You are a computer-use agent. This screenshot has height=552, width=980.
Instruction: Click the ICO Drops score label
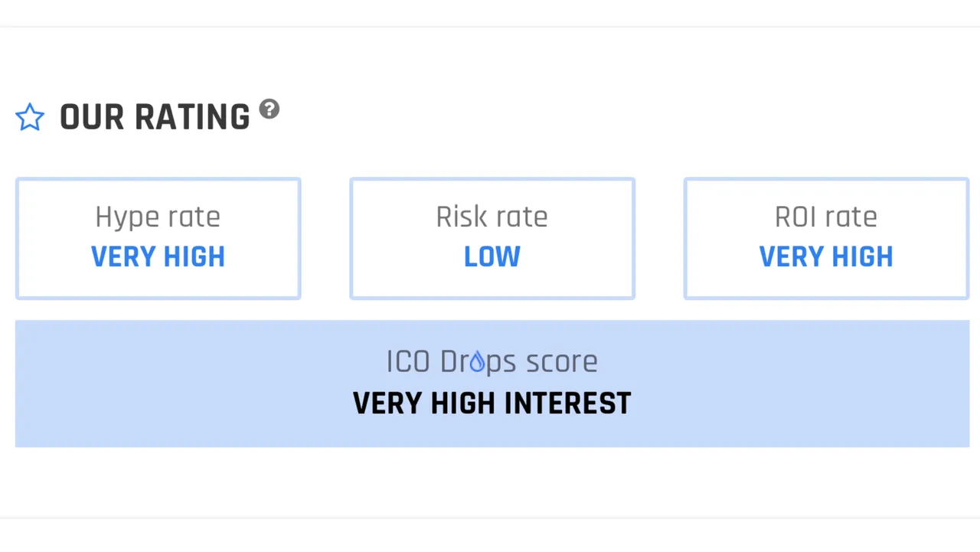coord(492,361)
